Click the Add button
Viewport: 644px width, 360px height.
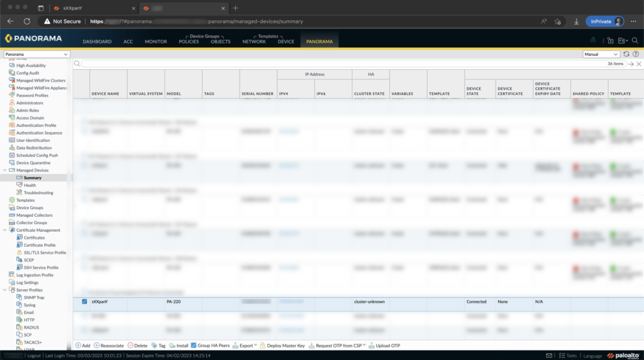coord(82,346)
